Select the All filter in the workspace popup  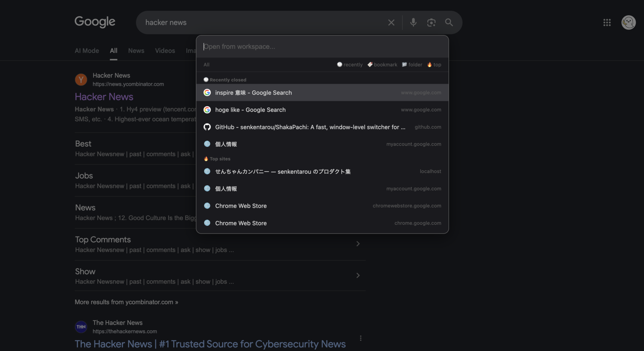coord(206,65)
